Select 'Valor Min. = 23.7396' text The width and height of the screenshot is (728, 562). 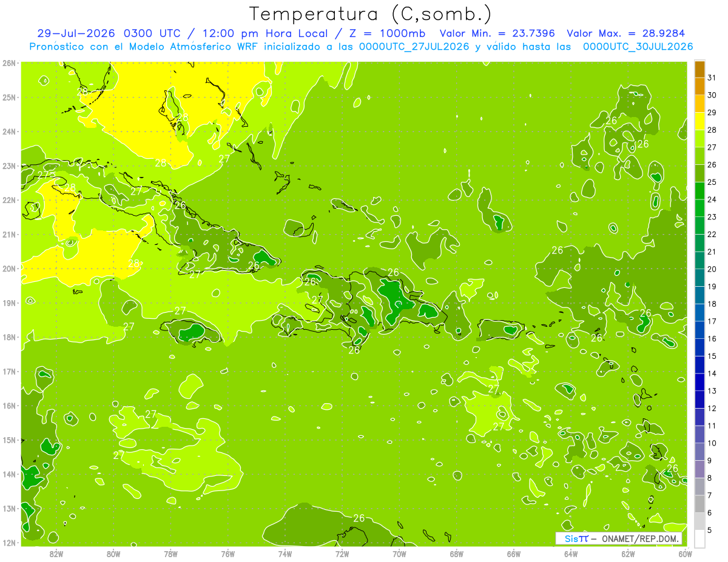pyautogui.click(x=497, y=33)
